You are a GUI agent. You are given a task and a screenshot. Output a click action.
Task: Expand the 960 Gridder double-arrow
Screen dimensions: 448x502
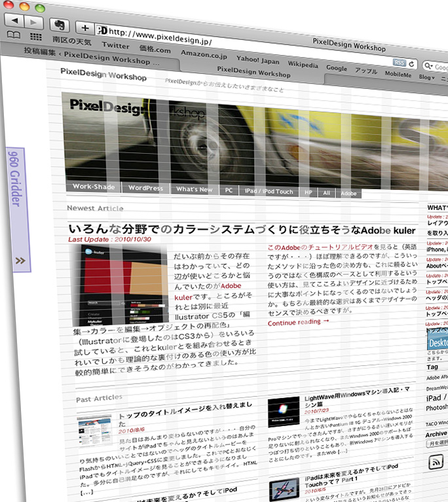[x=20, y=260]
